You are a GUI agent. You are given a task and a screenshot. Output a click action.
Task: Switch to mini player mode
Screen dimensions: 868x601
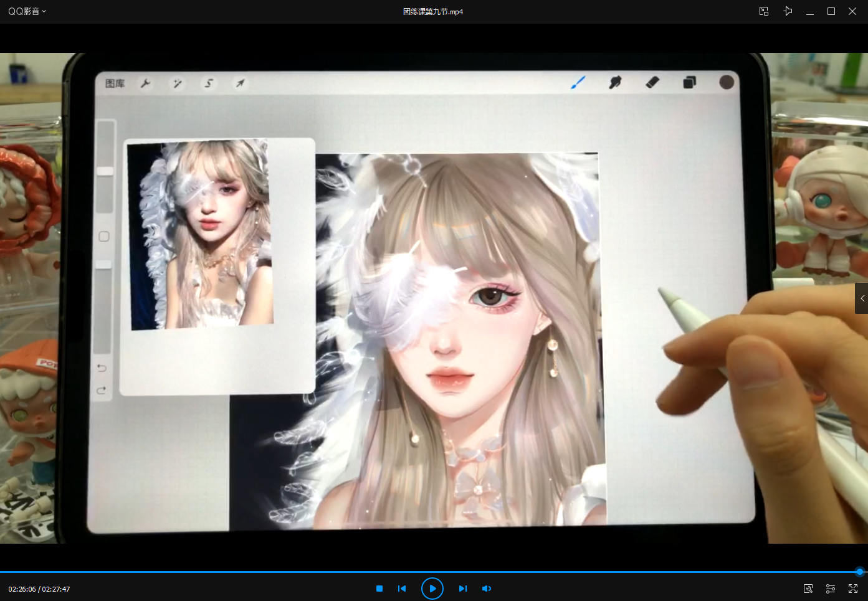click(x=764, y=11)
